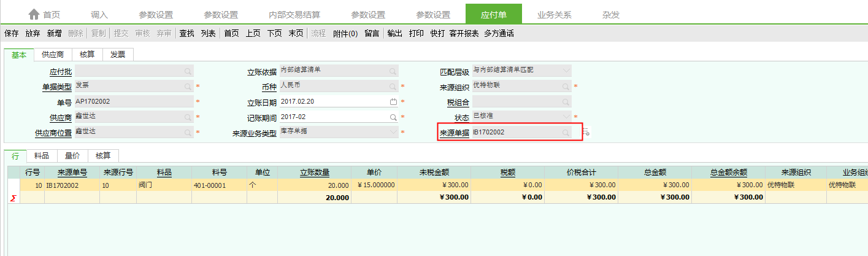Open the calendar picker for 立账日期
Screen dimensions: 868x256
coord(393,101)
